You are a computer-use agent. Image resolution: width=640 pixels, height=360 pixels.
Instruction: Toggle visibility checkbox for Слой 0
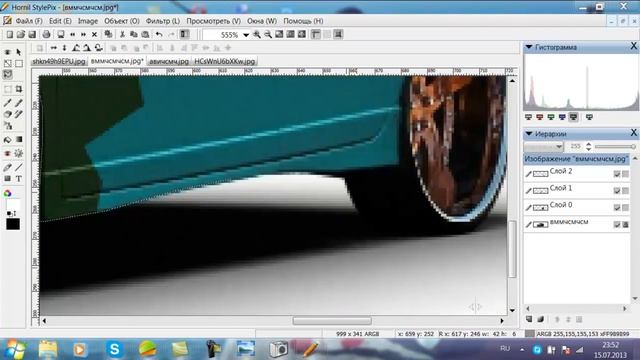617,207
